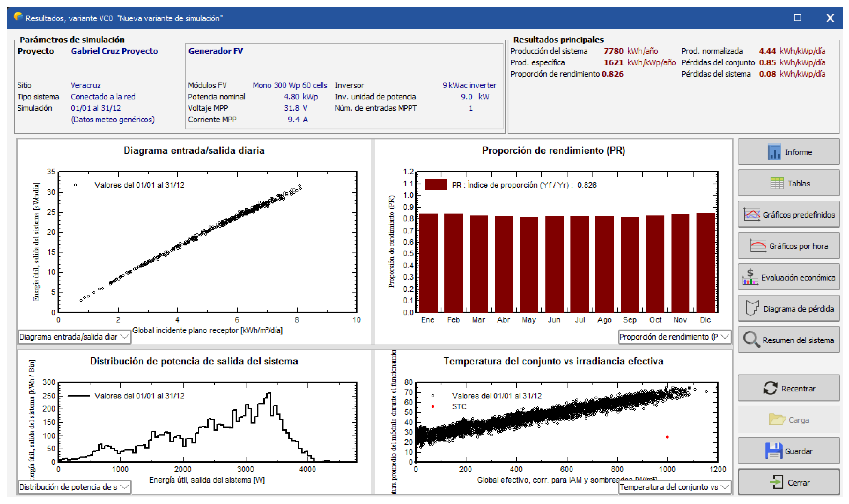Expand the Diagrama entrada/salida diaria dropdown
The image size is (849, 504).
coord(125,337)
